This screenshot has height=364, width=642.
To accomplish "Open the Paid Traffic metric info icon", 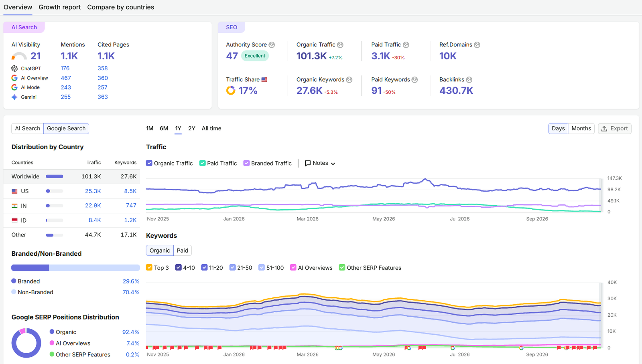I will click(x=406, y=45).
